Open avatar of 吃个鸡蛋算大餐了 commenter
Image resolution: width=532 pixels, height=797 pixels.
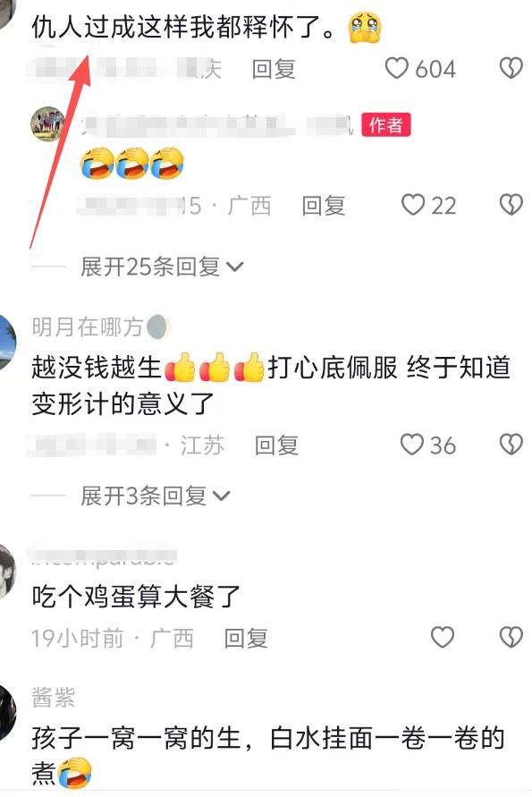click(7, 571)
